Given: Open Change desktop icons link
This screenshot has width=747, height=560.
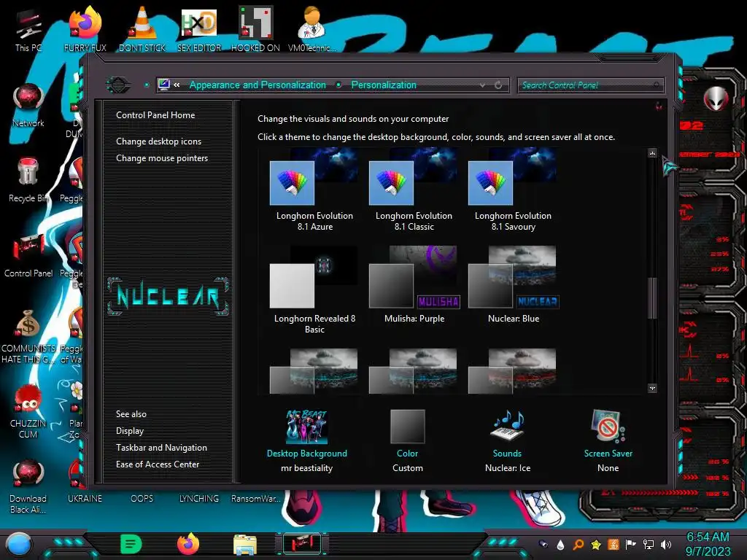Looking at the screenshot, I should pyautogui.click(x=158, y=141).
